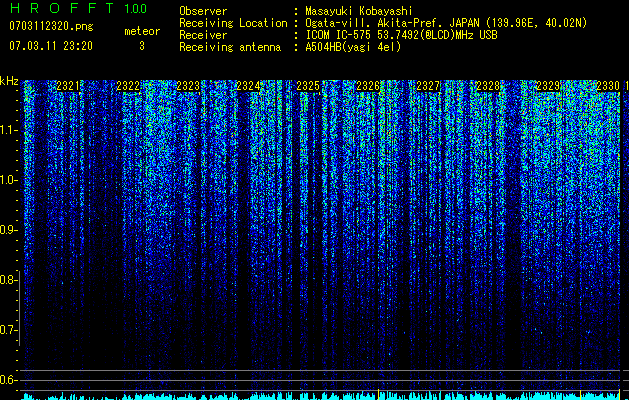Image resolution: width=629 pixels, height=400 pixels.
Task: Click the 2329 time marker
Action: pyautogui.click(x=548, y=86)
